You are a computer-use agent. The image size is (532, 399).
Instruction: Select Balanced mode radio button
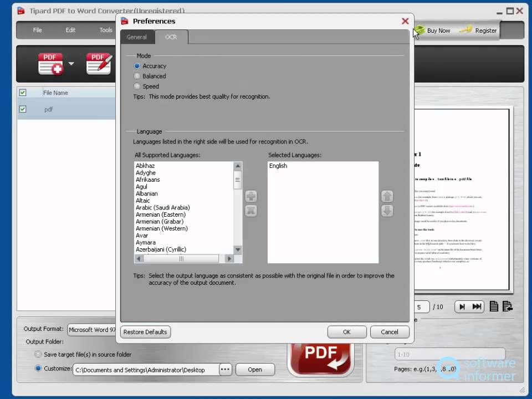tap(137, 76)
